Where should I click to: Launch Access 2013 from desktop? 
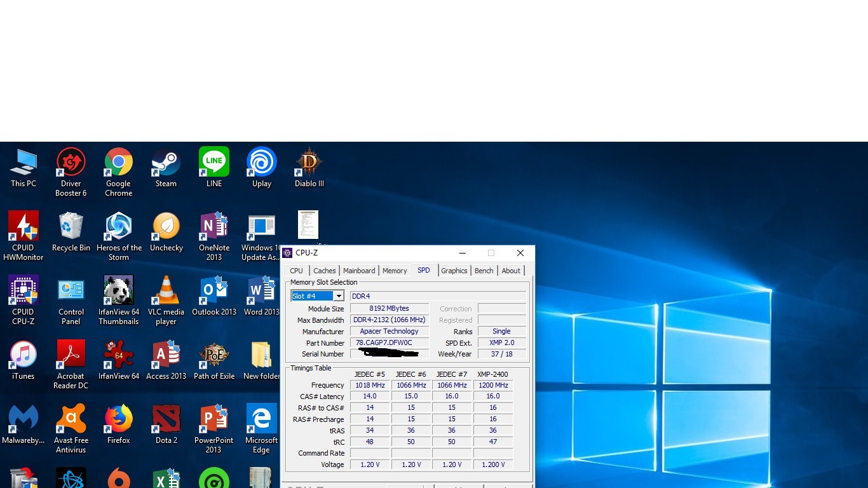[x=166, y=360]
